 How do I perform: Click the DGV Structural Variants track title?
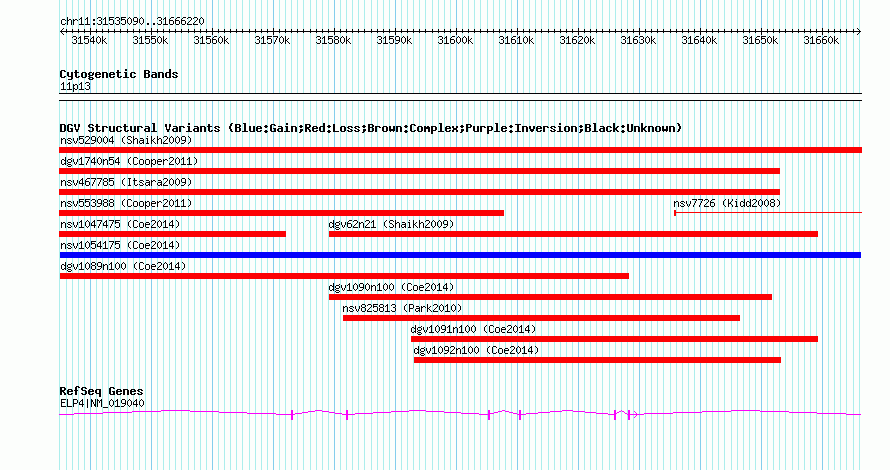(371, 128)
